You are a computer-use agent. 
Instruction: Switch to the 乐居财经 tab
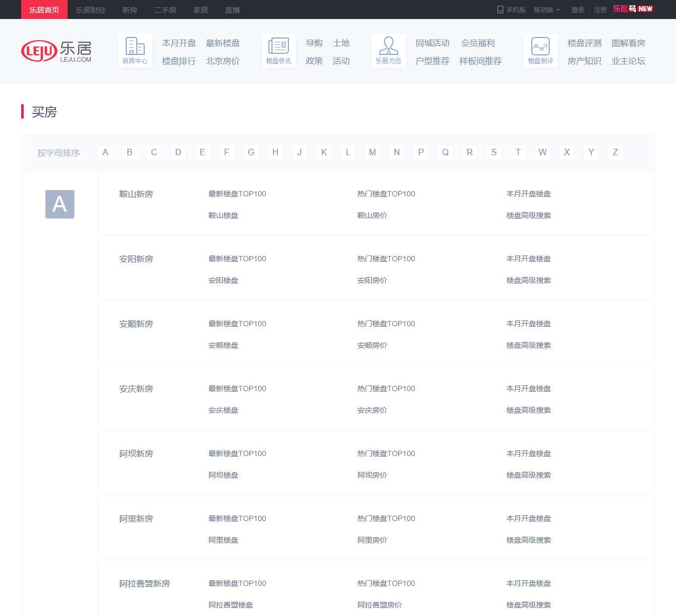[91, 10]
